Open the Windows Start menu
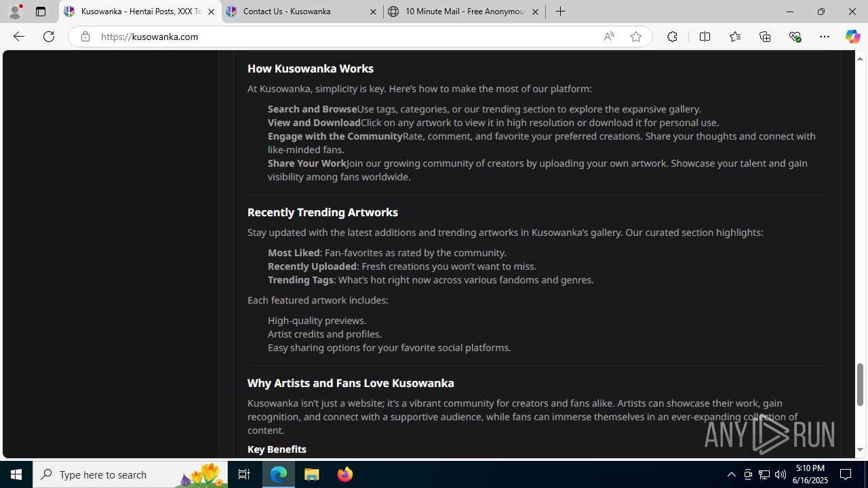 click(16, 474)
